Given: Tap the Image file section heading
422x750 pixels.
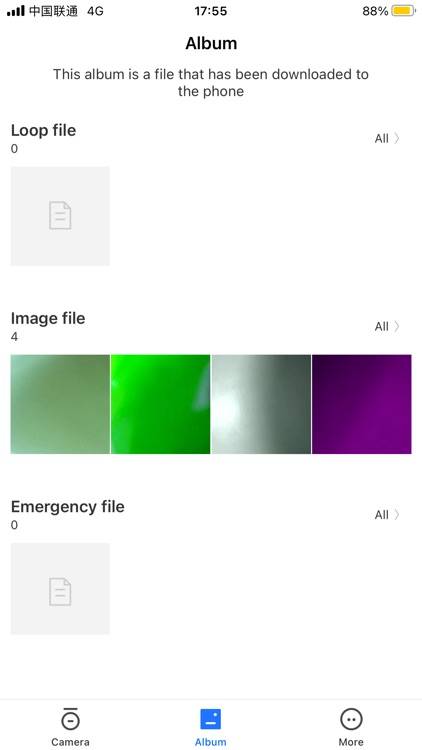Looking at the screenshot, I should pyautogui.click(x=48, y=319).
